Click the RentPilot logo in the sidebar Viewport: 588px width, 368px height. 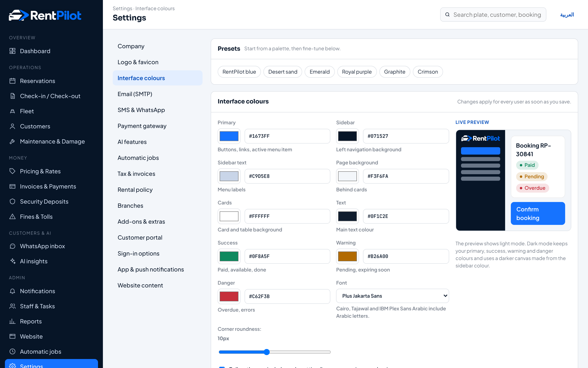coord(45,15)
